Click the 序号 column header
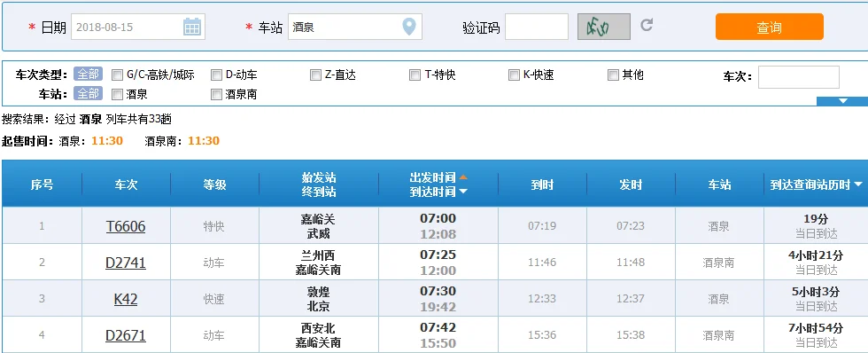Image resolution: width=868 pixels, height=353 pixels. pos(43,184)
